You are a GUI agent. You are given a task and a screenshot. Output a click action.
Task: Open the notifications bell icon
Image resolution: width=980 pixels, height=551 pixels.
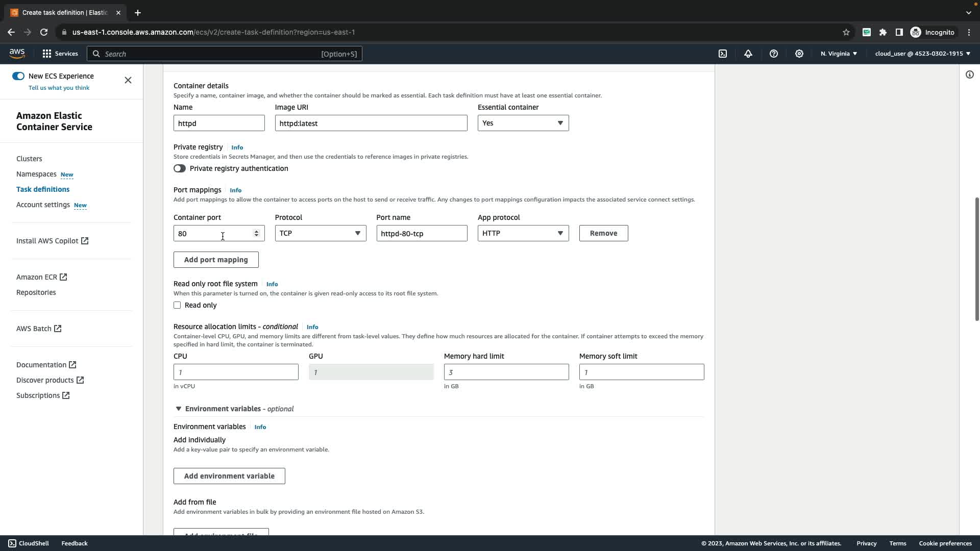click(x=748, y=54)
